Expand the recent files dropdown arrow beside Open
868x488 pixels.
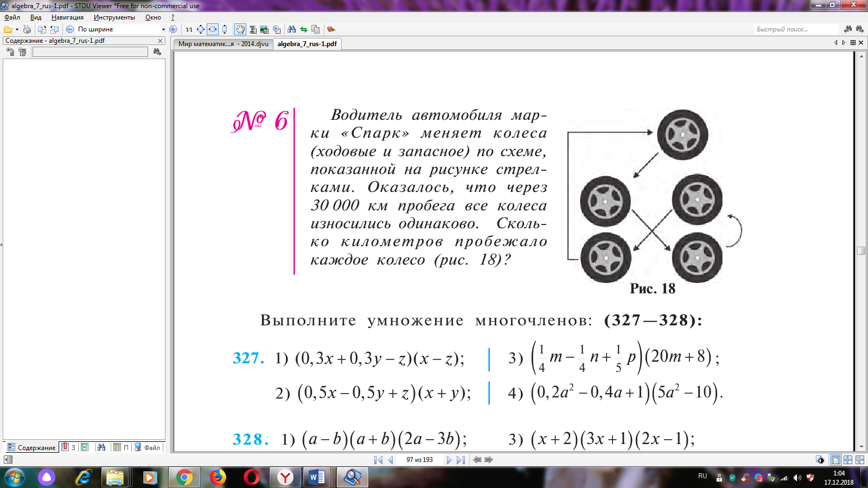tap(17, 29)
